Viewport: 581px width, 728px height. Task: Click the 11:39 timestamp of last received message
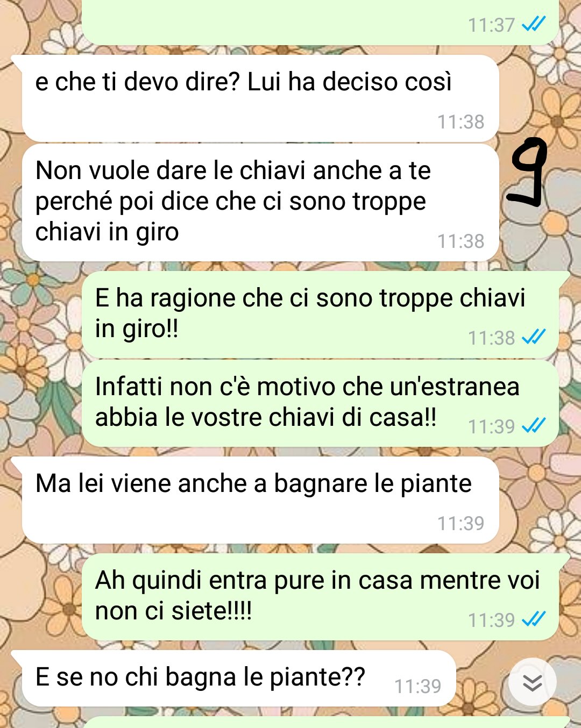click(x=417, y=686)
